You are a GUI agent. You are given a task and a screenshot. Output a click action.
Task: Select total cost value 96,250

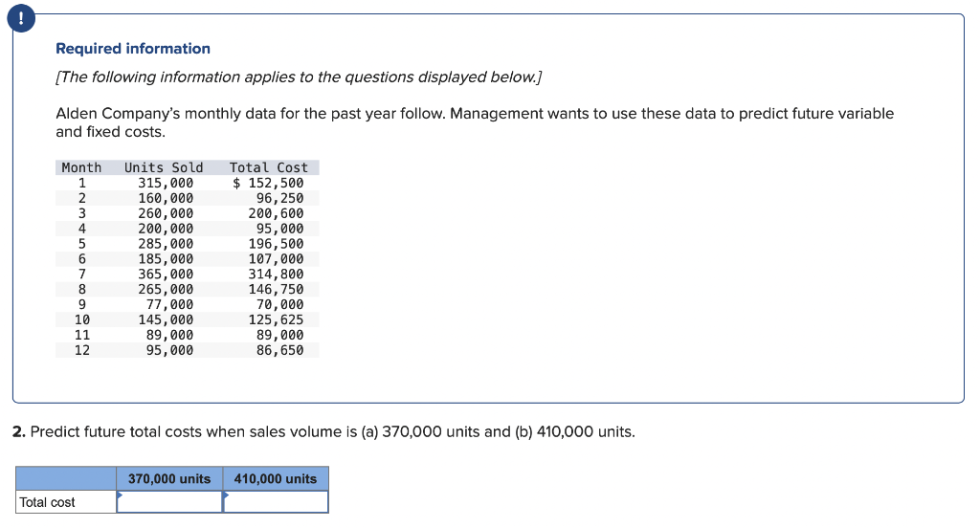click(280, 198)
